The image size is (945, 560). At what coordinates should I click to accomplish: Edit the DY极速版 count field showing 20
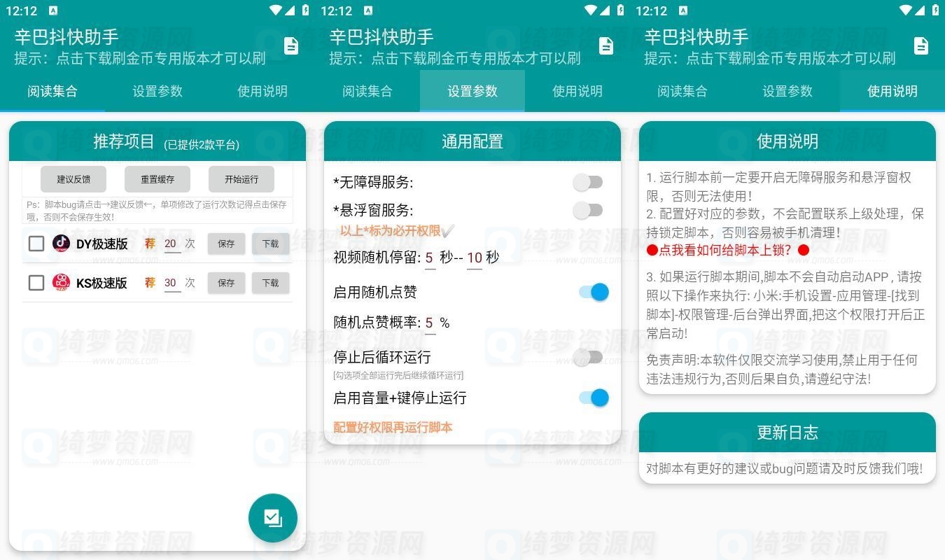coord(171,244)
